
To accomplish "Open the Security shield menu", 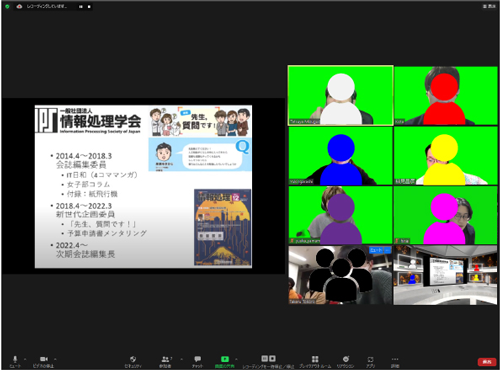I will [x=133, y=361].
